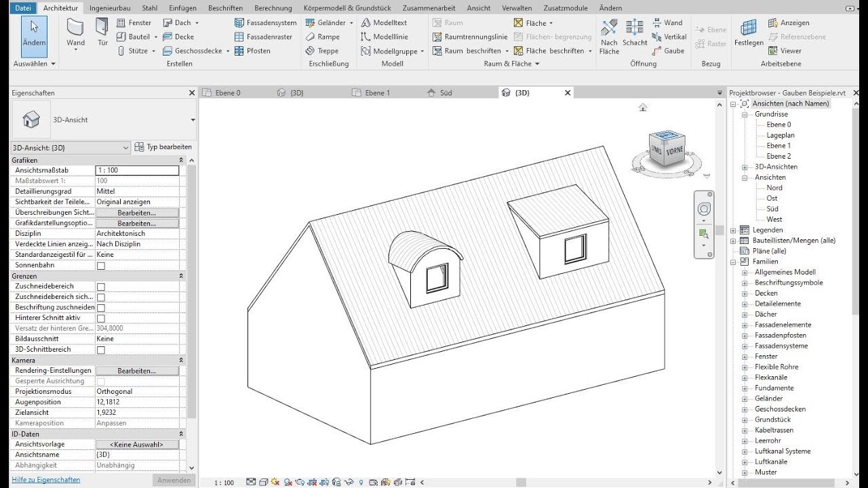
Task: Open the navigation wheel in navigation bar
Action: tap(704, 208)
